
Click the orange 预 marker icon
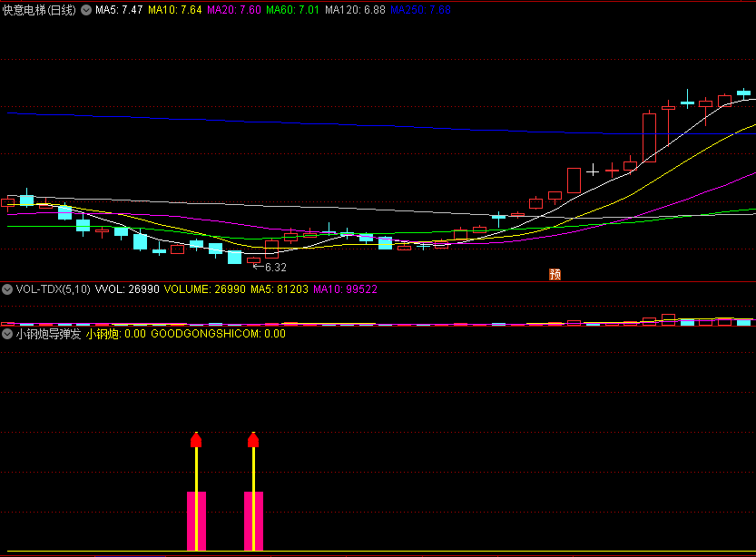[555, 274]
